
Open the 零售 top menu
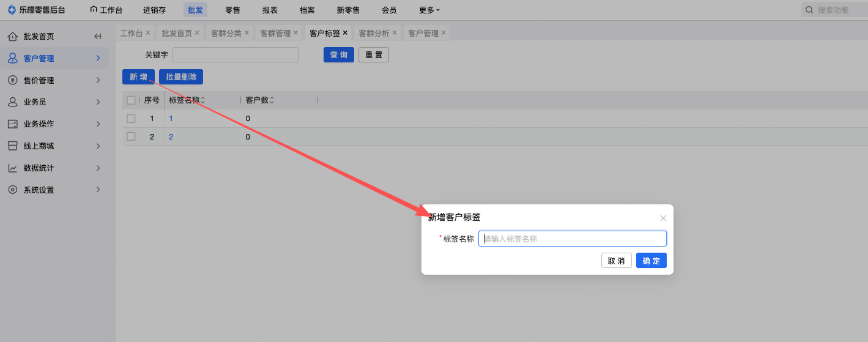pyautogui.click(x=232, y=10)
